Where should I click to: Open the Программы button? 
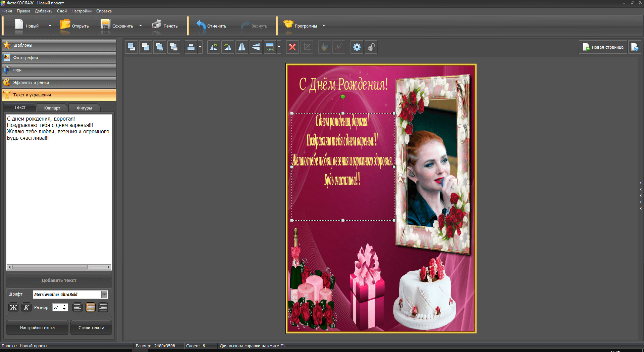[x=300, y=26]
